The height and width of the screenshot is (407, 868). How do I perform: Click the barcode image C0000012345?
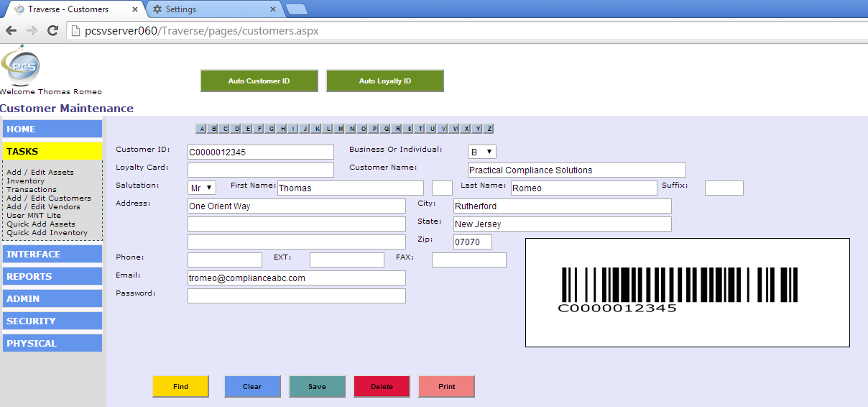click(x=688, y=293)
